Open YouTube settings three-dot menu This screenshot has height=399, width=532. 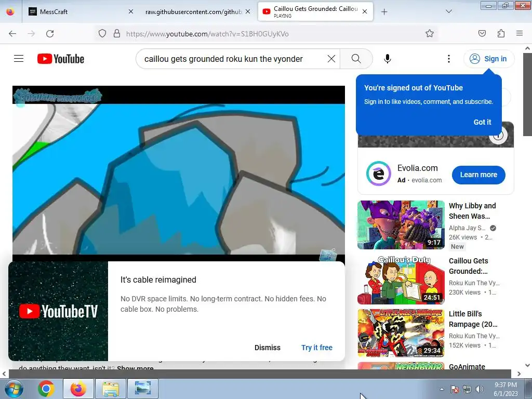tap(448, 59)
